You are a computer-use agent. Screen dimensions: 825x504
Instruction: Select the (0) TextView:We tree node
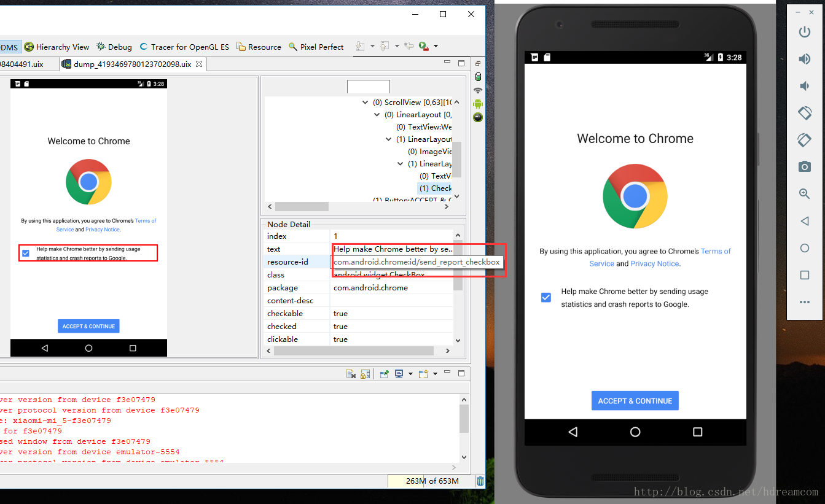(x=424, y=127)
